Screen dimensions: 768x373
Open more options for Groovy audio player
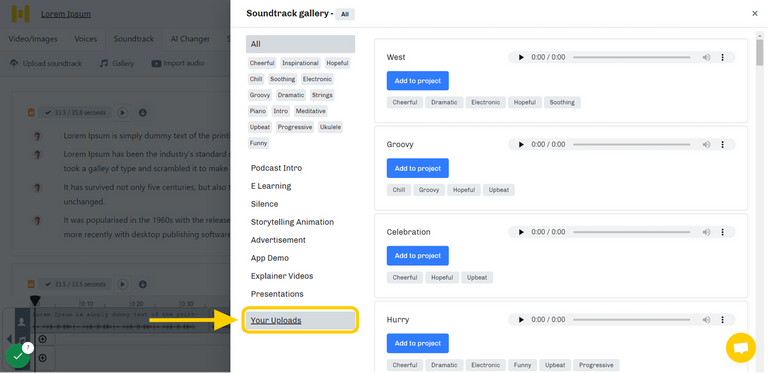pos(722,144)
